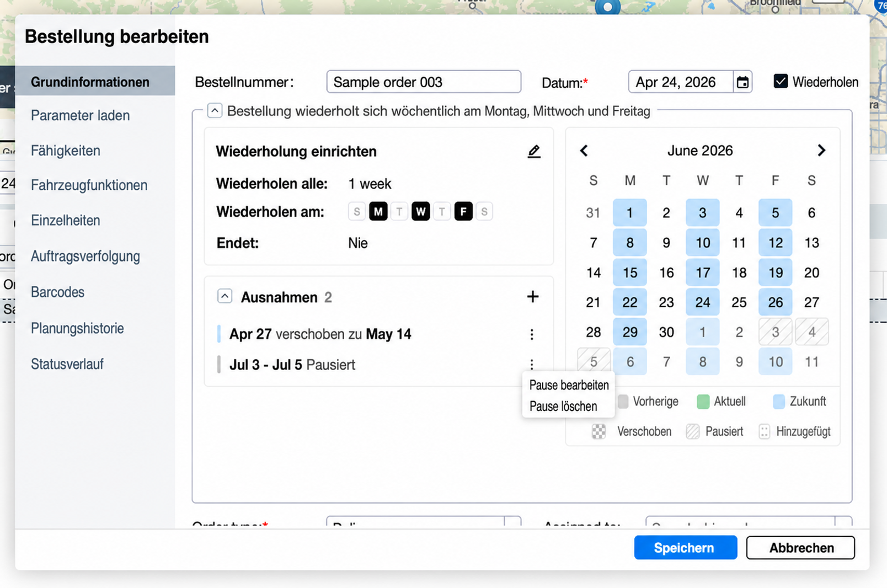Toggle Monday in the repeat days
This screenshot has height=588, width=887.
[378, 211]
